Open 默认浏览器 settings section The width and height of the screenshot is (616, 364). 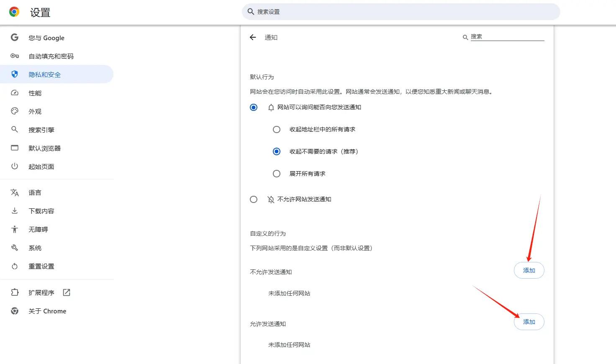point(57,148)
